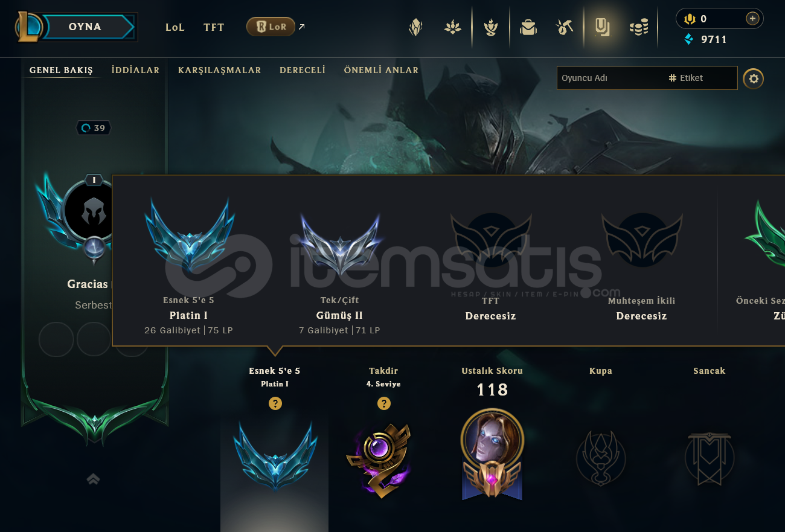Screen dimensions: 785x532
Task: Open the DERECELİ tab
Action: pos(303,70)
